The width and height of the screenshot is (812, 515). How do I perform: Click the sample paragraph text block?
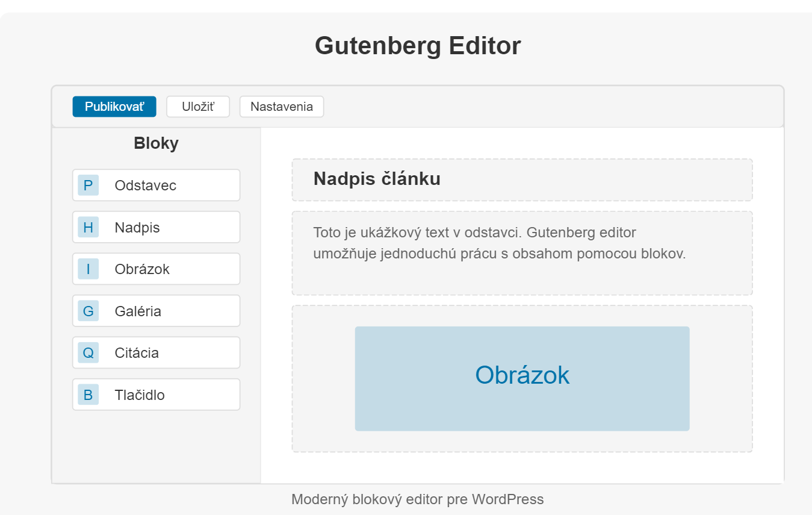[x=522, y=253]
